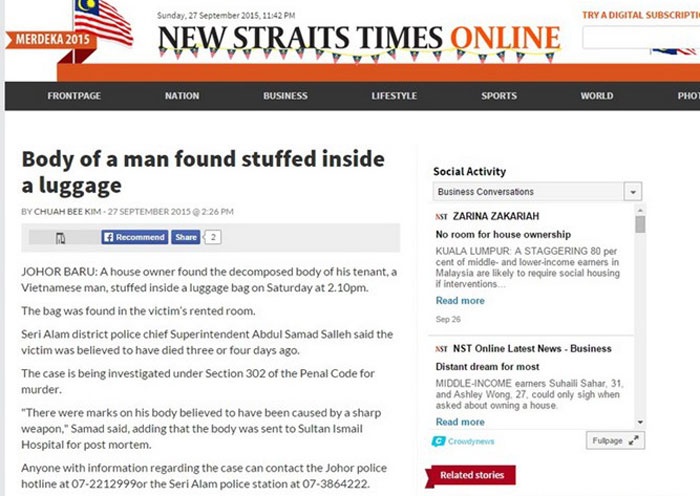Read more on 'Distant dream for most'
The width and height of the screenshot is (700, 496).
click(460, 422)
